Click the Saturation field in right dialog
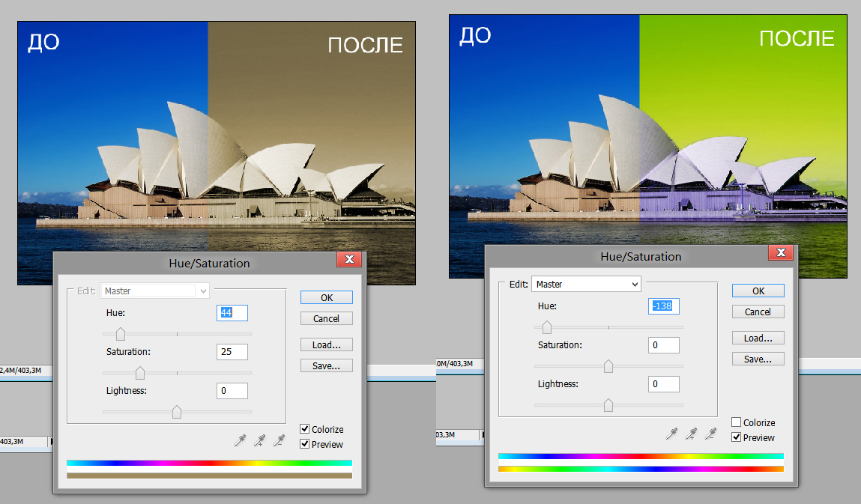The image size is (861, 504). pos(664,345)
